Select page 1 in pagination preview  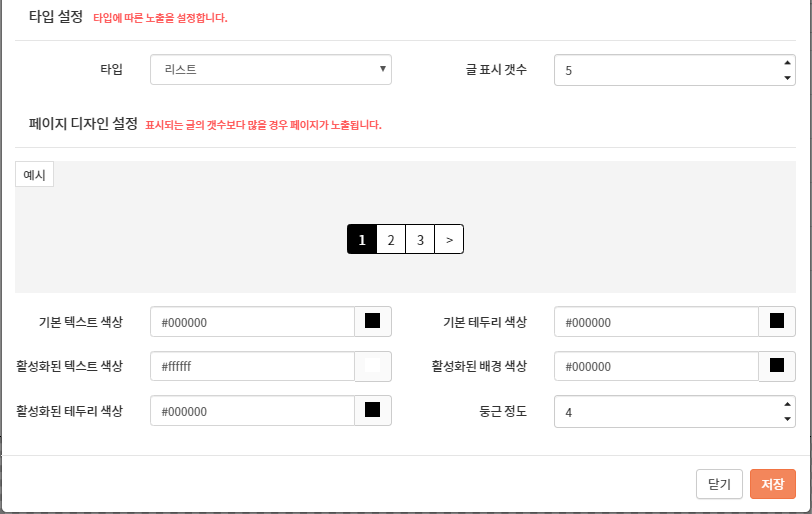362,239
